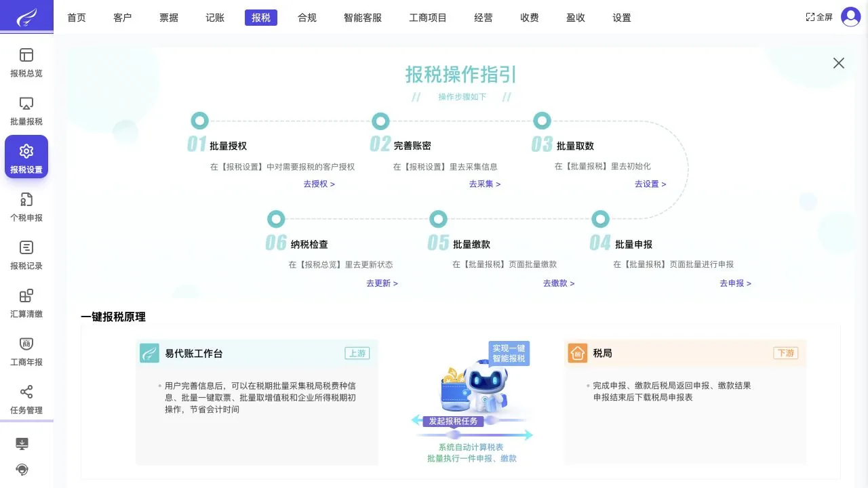Follow the 去授权 > link
Screen dimensions: 868x488
tap(319, 184)
